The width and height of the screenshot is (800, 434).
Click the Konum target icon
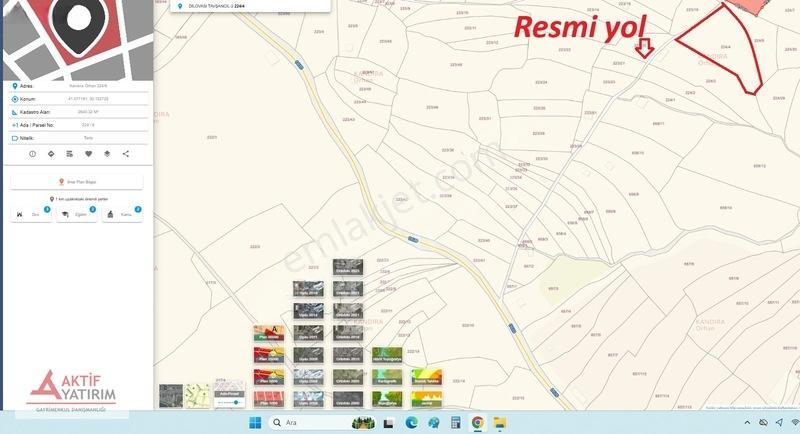coord(15,99)
